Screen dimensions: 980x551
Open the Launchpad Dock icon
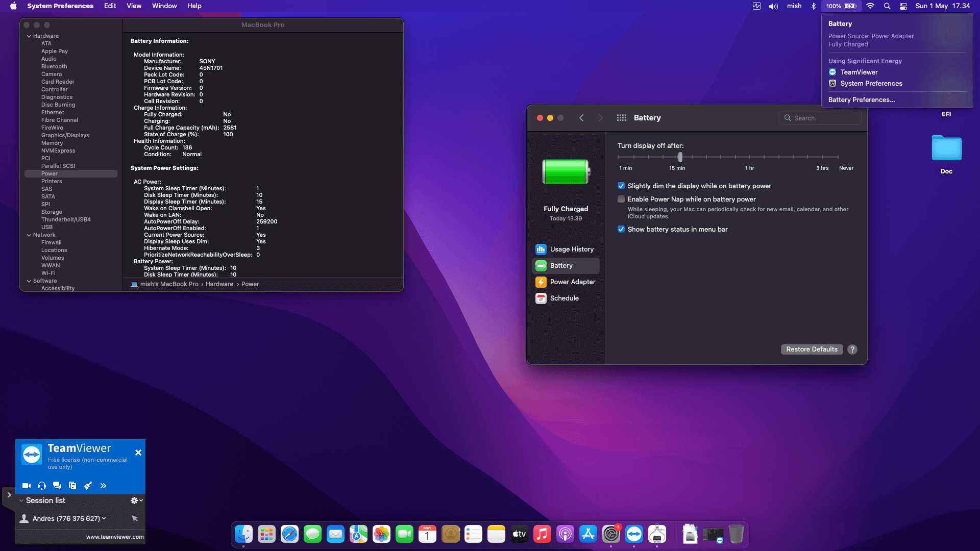pyautogui.click(x=266, y=534)
